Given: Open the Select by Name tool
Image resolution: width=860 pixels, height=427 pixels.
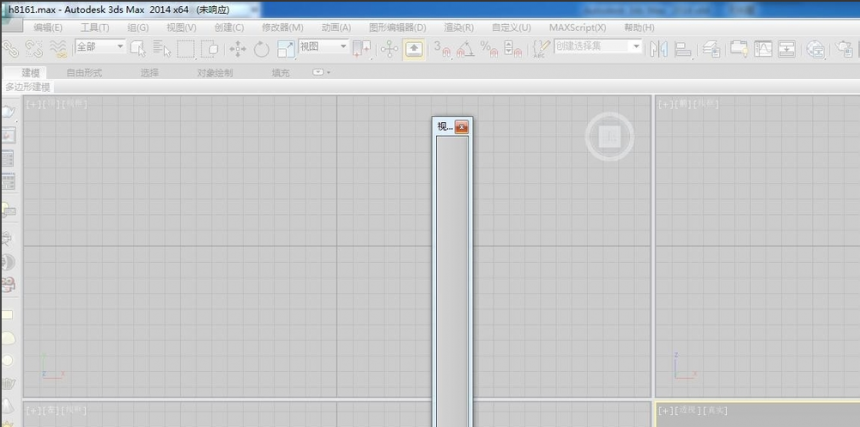Looking at the screenshot, I should (162, 49).
